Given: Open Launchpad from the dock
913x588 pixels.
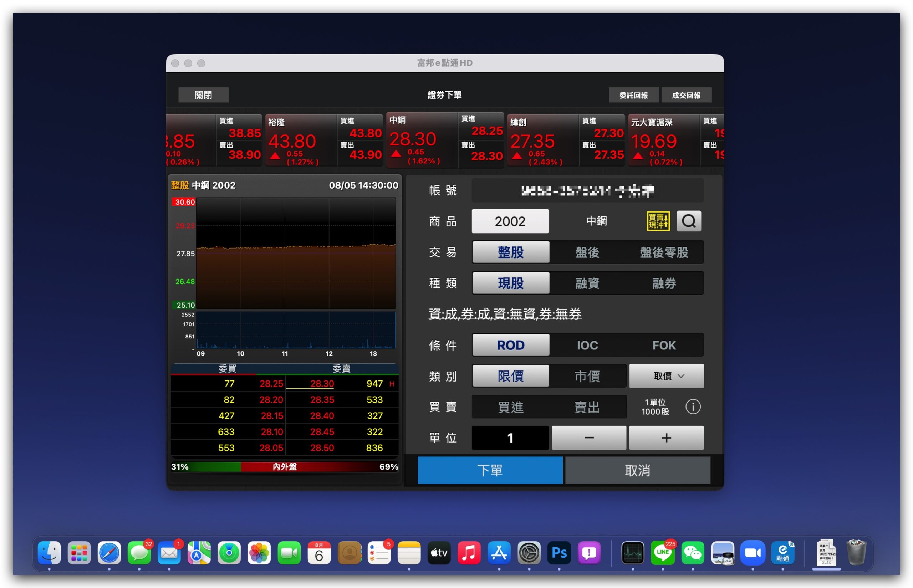Looking at the screenshot, I should tap(79, 552).
